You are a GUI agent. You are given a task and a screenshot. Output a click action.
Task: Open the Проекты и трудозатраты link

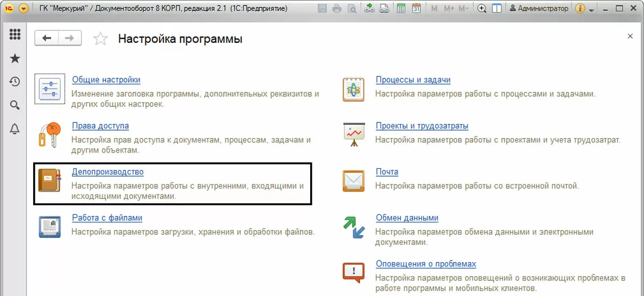click(x=422, y=126)
